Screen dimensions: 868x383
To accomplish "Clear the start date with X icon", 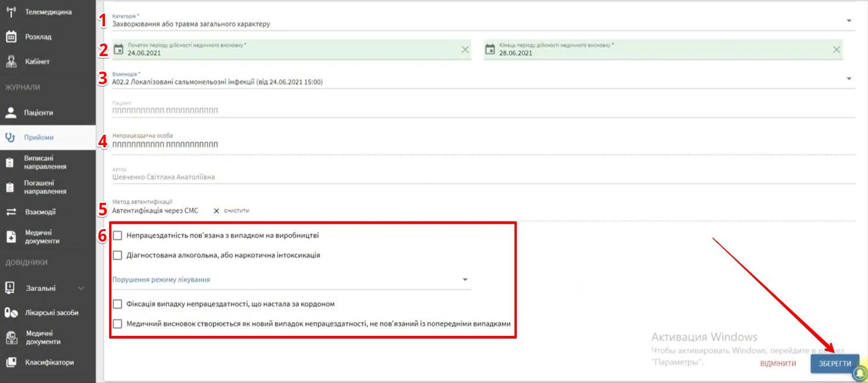I will (465, 50).
